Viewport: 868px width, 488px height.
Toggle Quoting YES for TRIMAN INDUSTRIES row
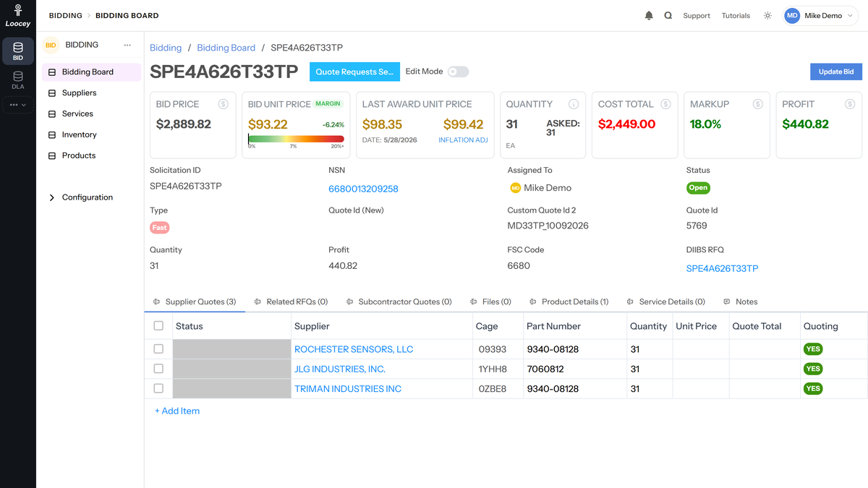coord(813,388)
